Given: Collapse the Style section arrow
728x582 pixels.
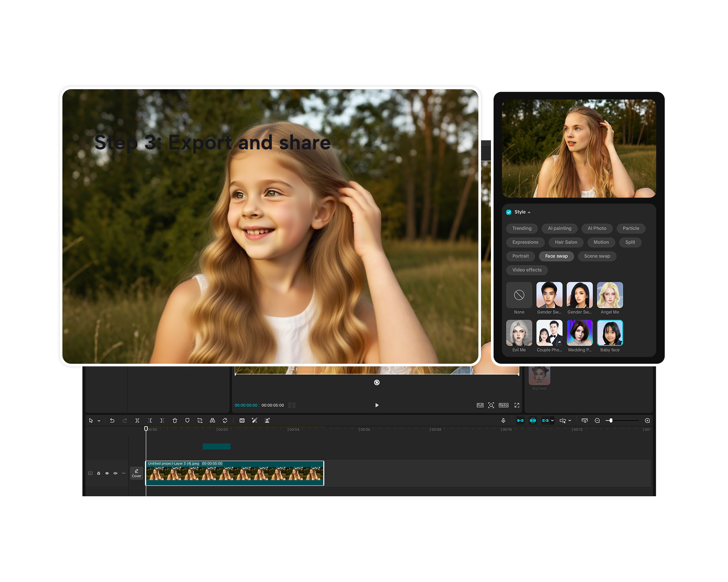Looking at the screenshot, I should click(x=529, y=212).
